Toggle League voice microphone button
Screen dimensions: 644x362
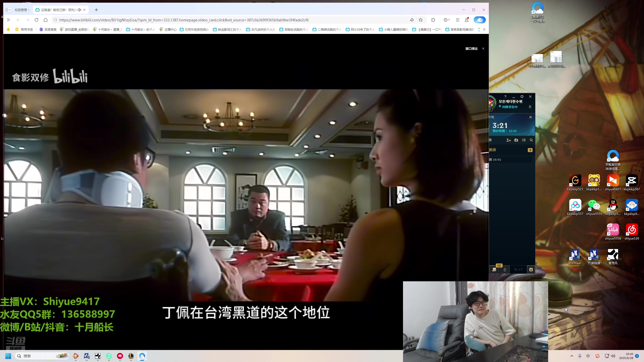point(505,269)
